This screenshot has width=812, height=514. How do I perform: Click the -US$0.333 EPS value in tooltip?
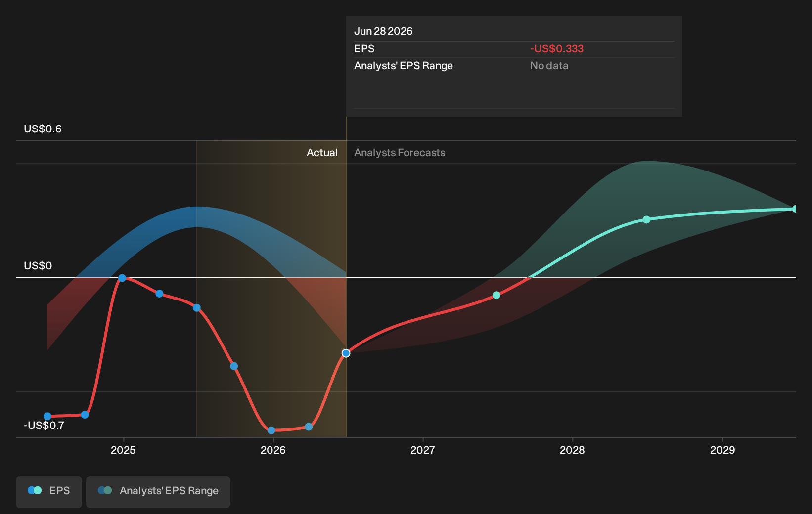click(557, 49)
